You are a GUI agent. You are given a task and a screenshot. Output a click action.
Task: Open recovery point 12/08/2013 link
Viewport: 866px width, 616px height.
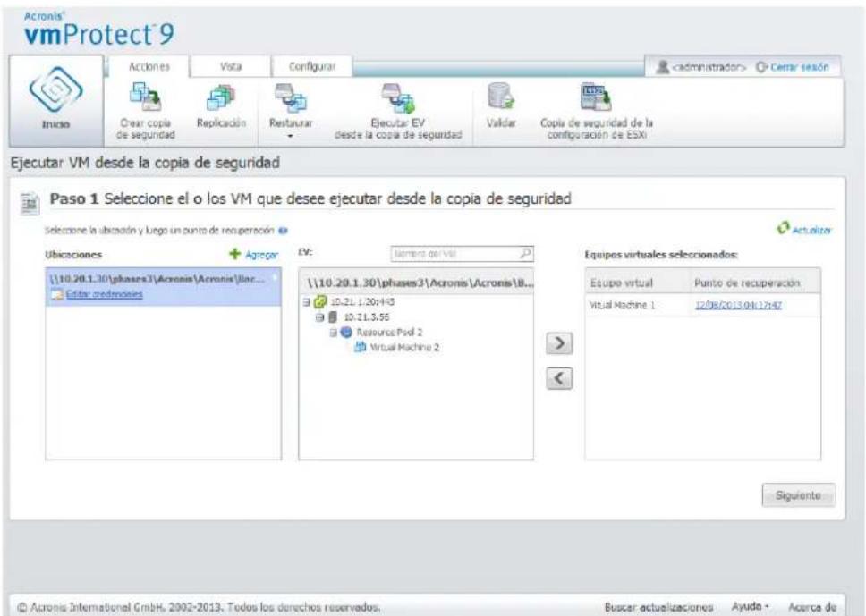738,305
